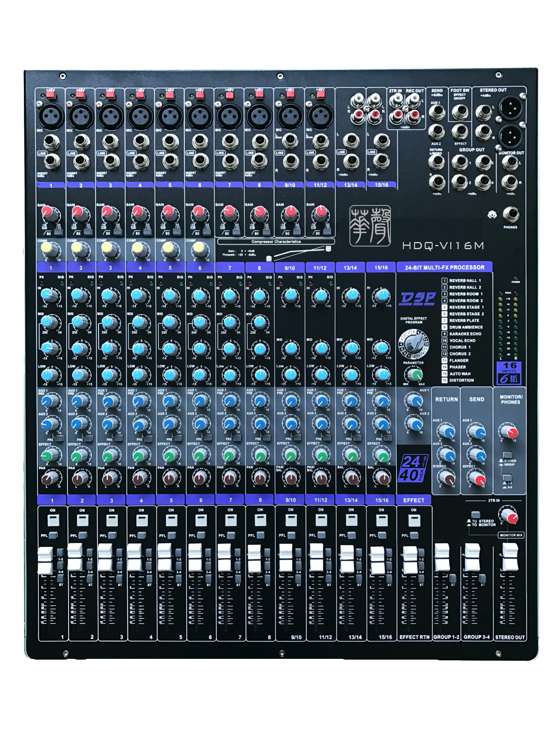Click the DSP logo
Viewport: 560px width, 747px height.
418,298
